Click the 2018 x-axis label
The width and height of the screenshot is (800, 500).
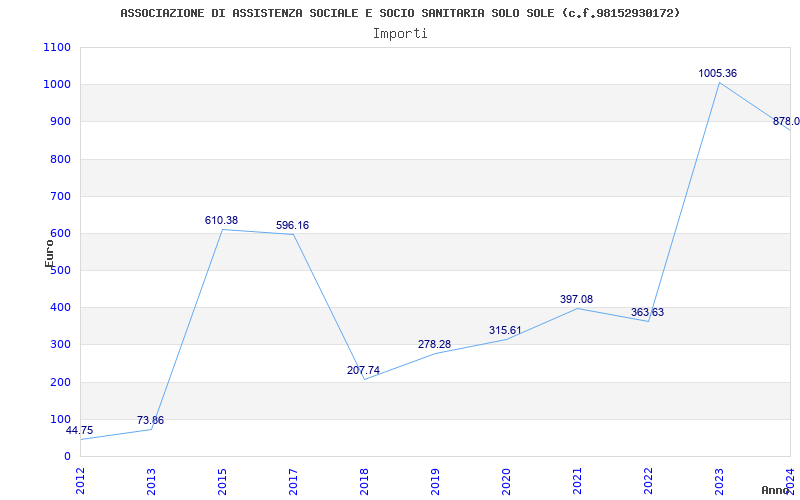click(364, 481)
